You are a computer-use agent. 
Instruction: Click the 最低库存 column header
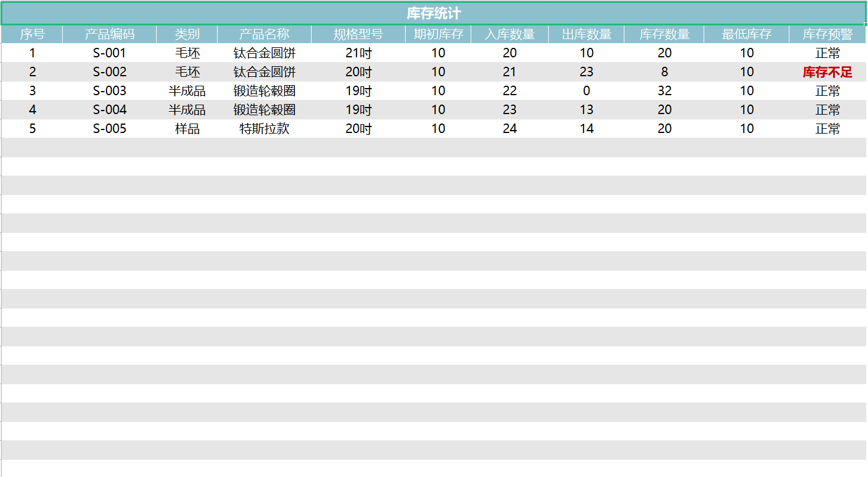click(747, 34)
